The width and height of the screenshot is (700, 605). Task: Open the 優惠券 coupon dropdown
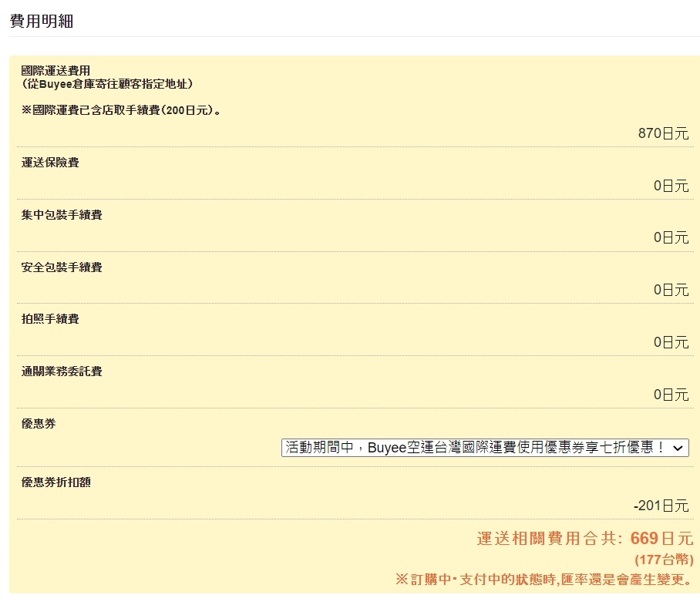pyautogui.click(x=485, y=448)
